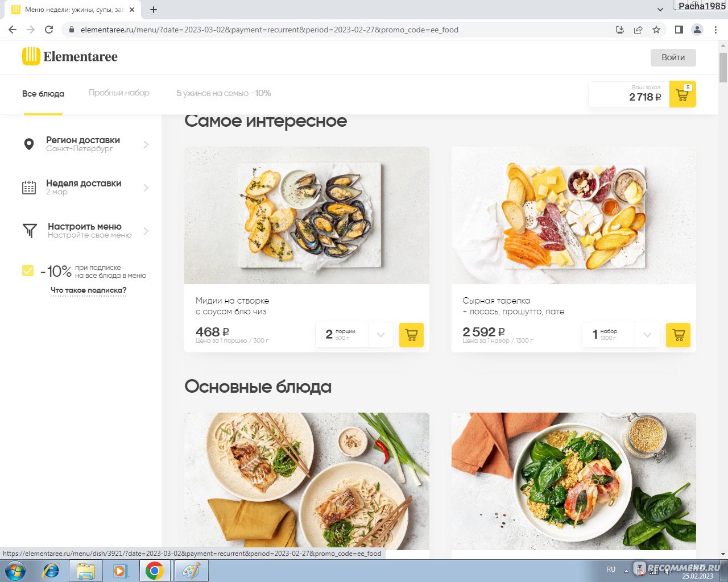Screen dimensions: 728x582
Task: Toggle the -10% subscription checkbox
Action: [27, 271]
